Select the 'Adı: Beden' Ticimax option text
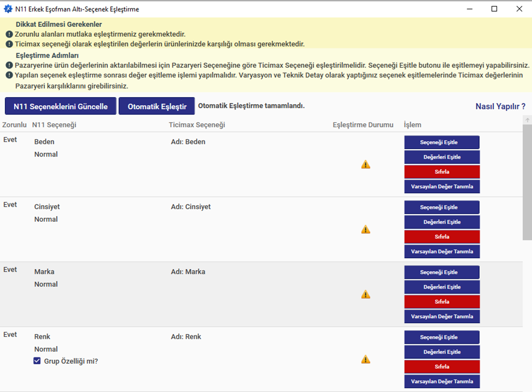532x392 pixels. pos(188,141)
